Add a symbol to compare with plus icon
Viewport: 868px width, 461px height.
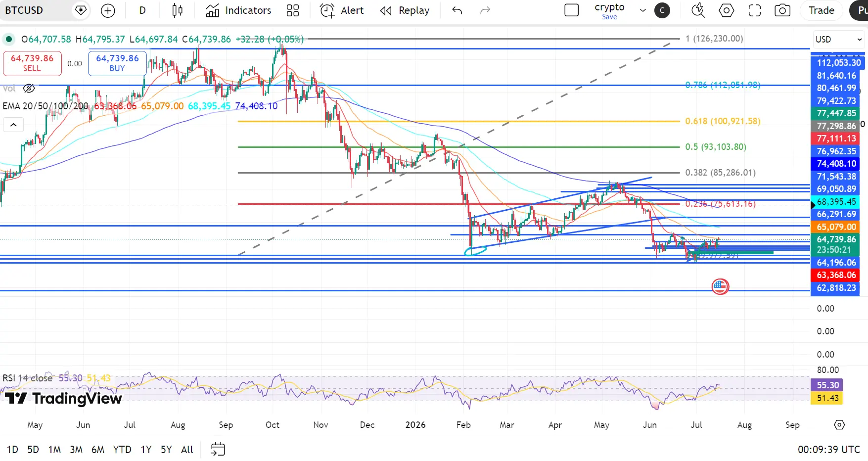108,10
